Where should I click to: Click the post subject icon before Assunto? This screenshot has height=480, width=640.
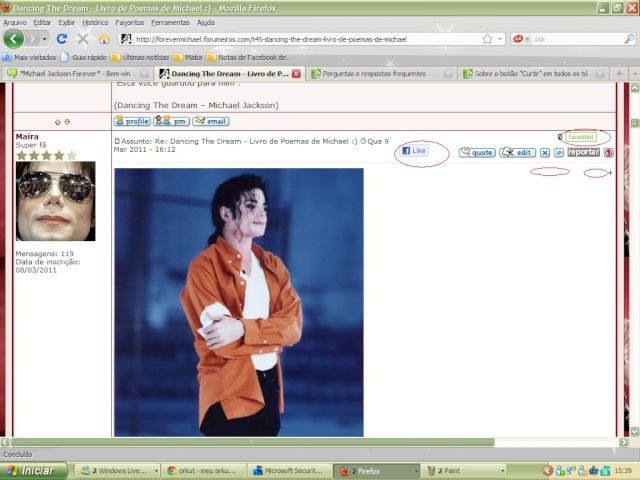(117, 141)
